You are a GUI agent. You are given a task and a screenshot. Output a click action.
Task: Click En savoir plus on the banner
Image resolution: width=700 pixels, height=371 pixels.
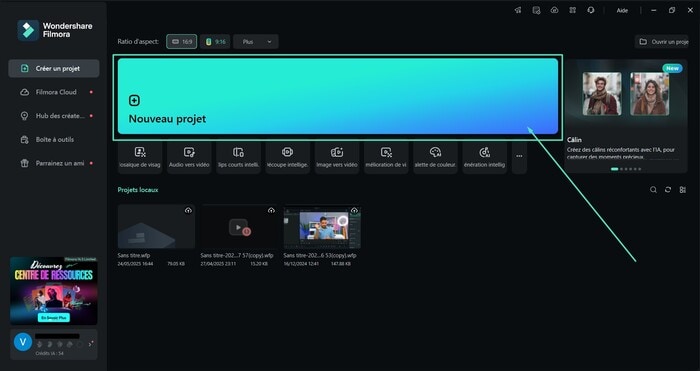coord(54,317)
